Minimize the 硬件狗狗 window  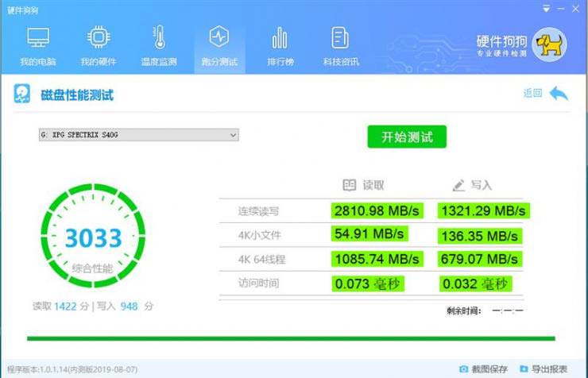pyautogui.click(x=561, y=9)
